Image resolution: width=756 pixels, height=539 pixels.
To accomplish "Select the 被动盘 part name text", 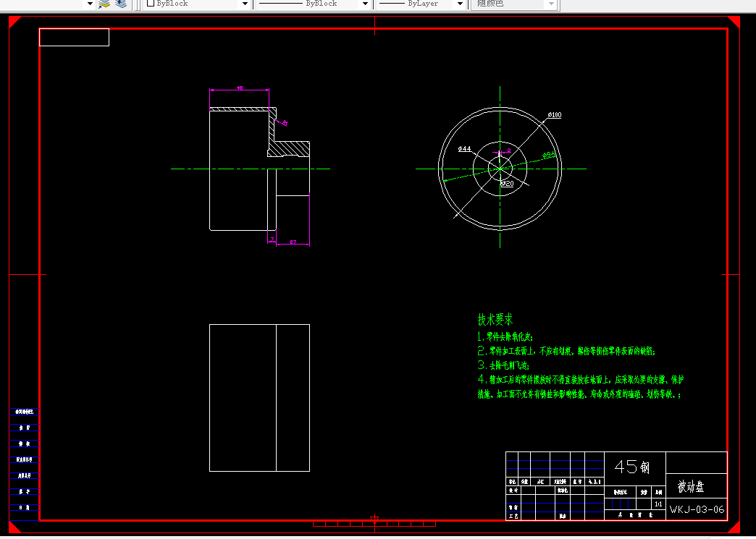I will 691,487.
